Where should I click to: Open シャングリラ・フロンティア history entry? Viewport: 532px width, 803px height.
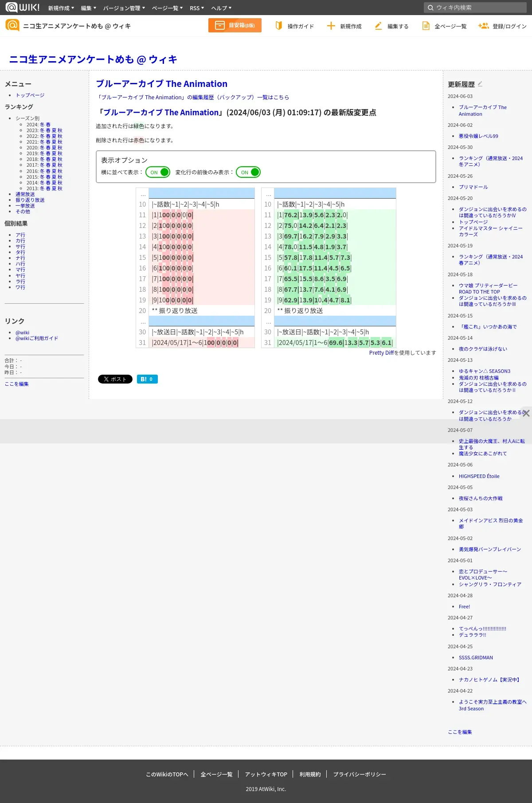490,584
